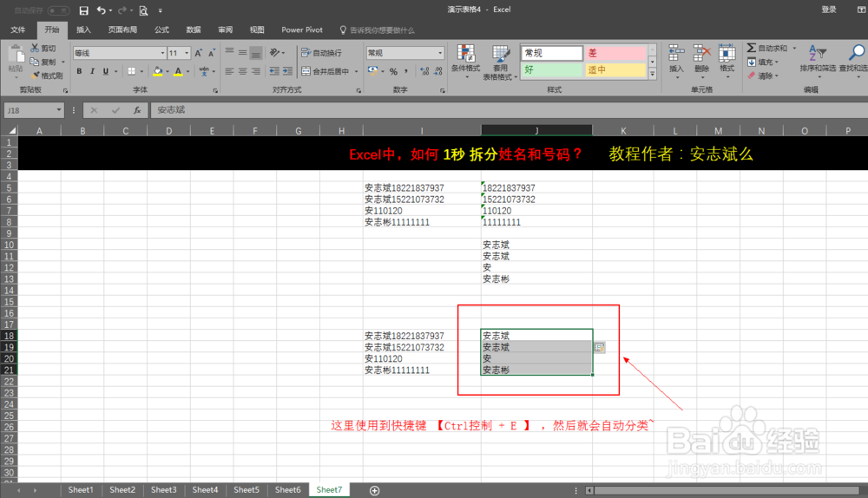Click the Cut (剪切) scissors icon
This screenshot has height=498, width=868.
(35, 48)
